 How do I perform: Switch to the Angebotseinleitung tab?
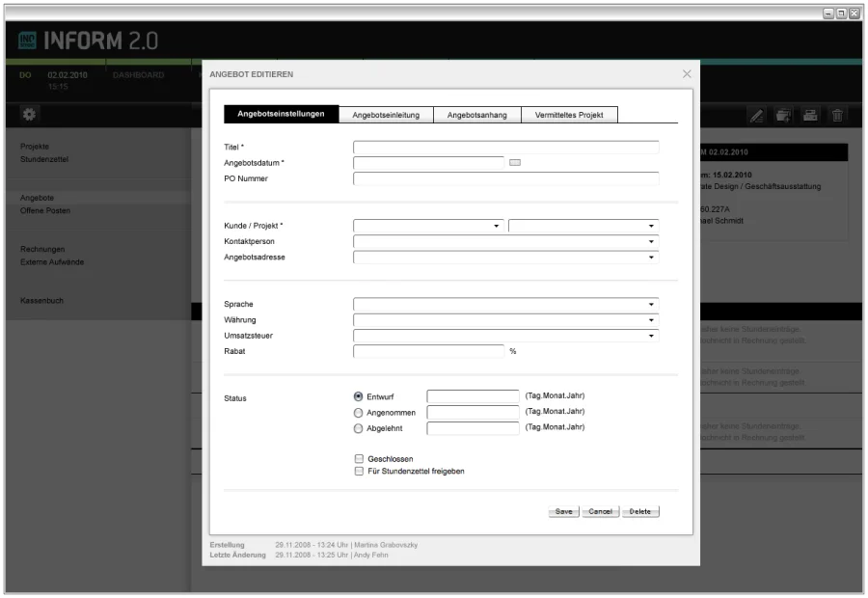click(386, 115)
